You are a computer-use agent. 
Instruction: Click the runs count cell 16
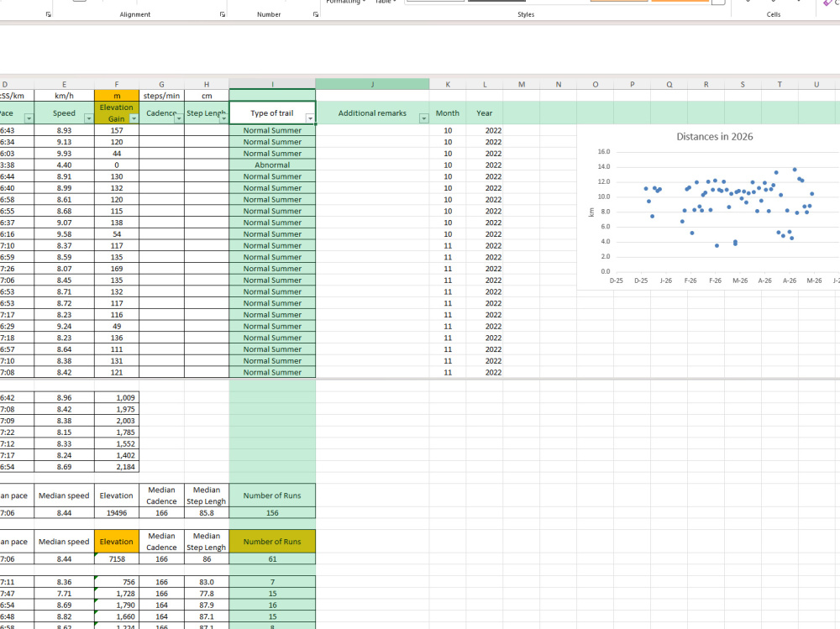click(272, 605)
